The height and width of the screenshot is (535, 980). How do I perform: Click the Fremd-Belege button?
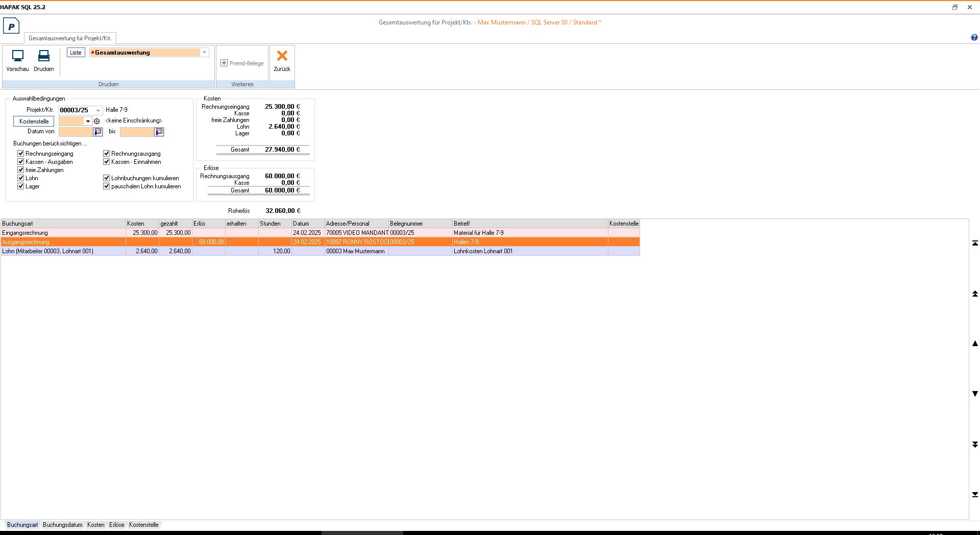pos(242,63)
